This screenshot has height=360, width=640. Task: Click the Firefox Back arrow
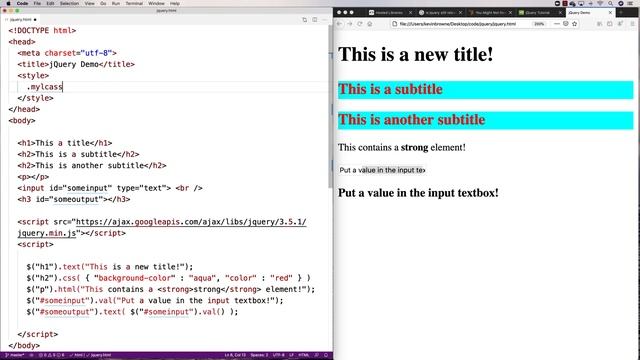340,24
